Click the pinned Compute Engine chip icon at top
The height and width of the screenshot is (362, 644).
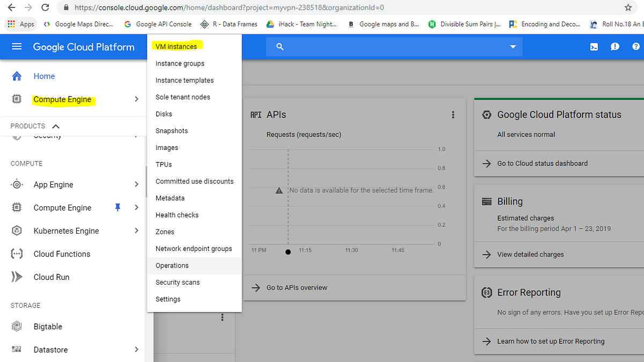tap(17, 99)
